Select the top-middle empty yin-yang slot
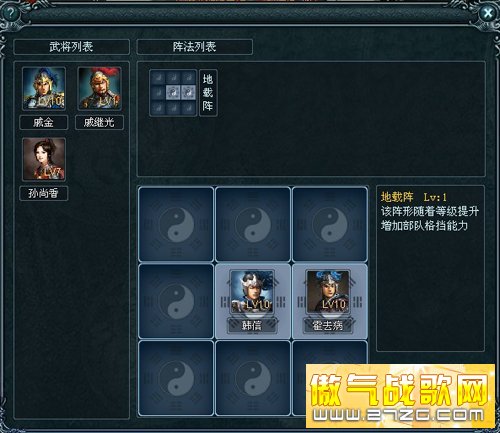The width and height of the screenshot is (500, 433). (x=253, y=224)
